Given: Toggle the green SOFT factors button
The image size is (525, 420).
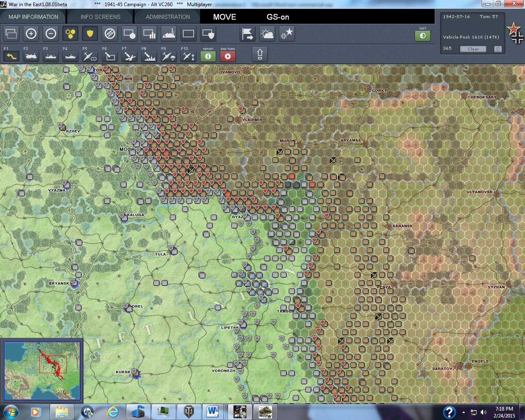Looking at the screenshot, I should pos(423,36).
